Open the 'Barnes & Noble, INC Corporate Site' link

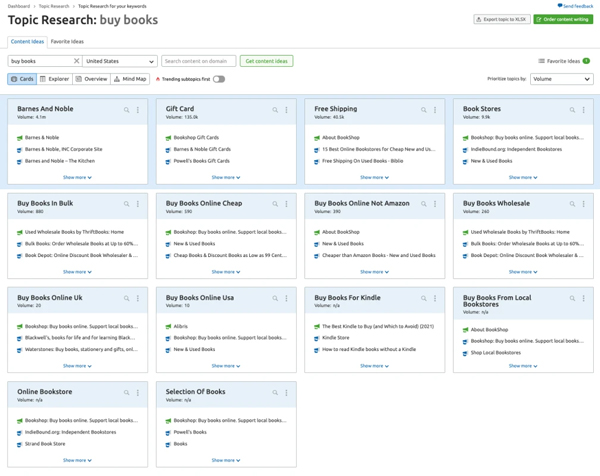(64, 149)
